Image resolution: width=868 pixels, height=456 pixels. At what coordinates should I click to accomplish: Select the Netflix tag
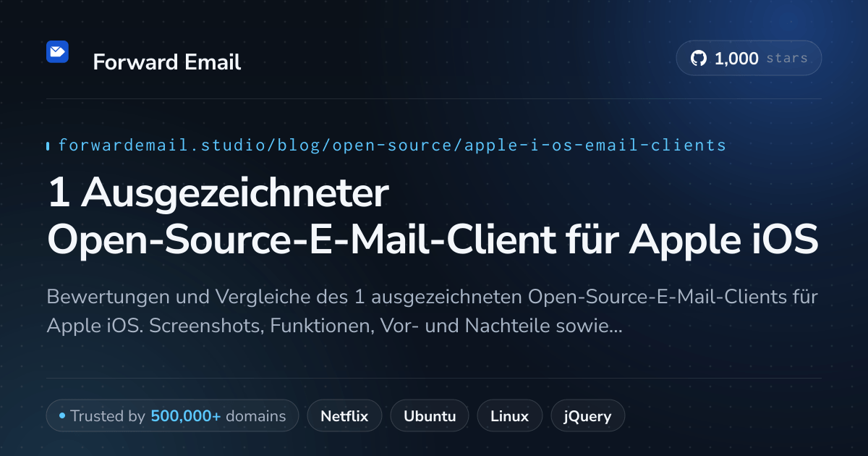[x=344, y=416]
